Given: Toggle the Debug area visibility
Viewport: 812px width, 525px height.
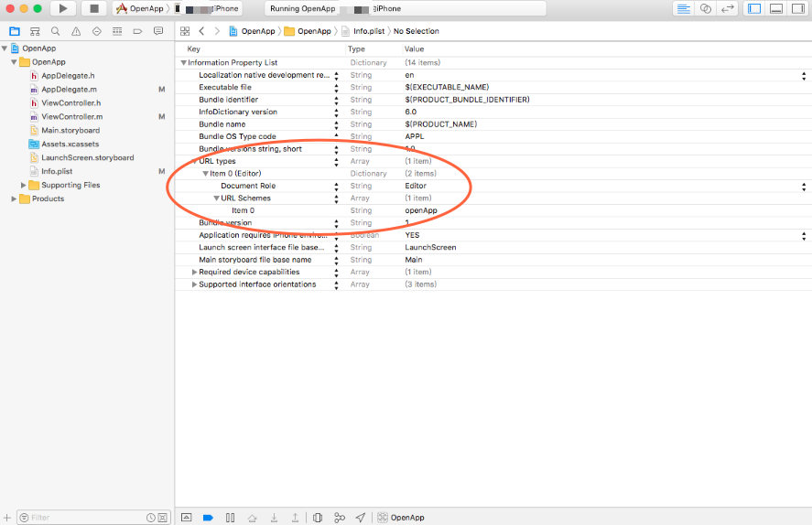Looking at the screenshot, I should point(776,9).
